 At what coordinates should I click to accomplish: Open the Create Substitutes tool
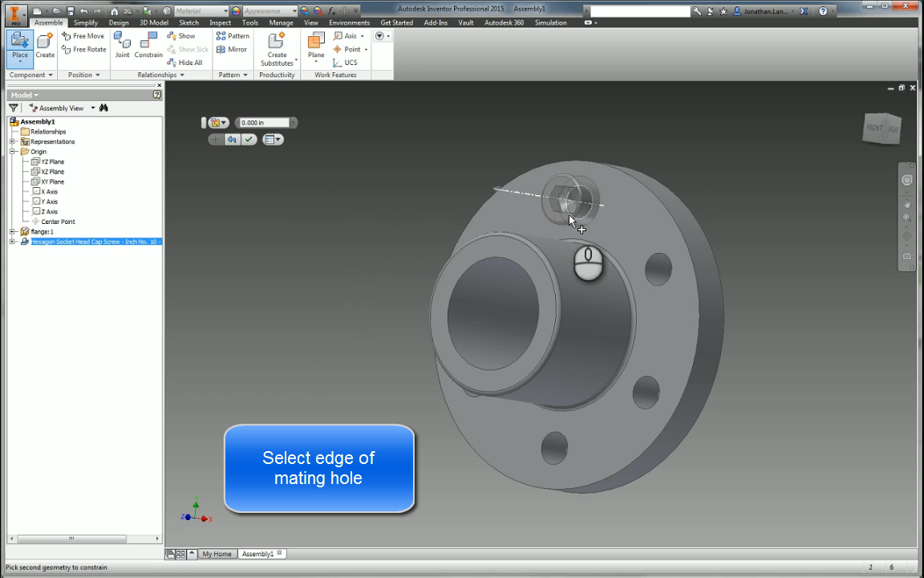[x=276, y=50]
